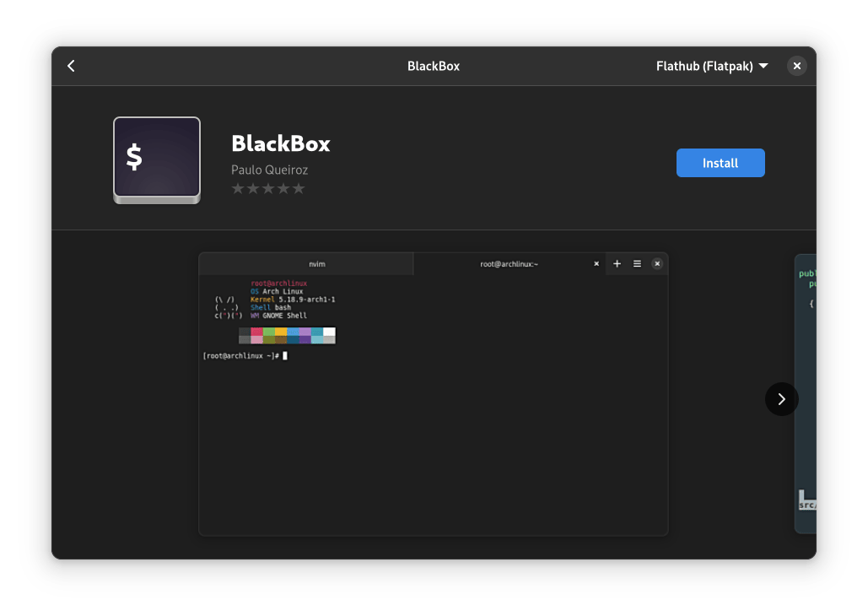
Task: Click the white swatch in the terminal palette
Action: pyautogui.click(x=329, y=332)
